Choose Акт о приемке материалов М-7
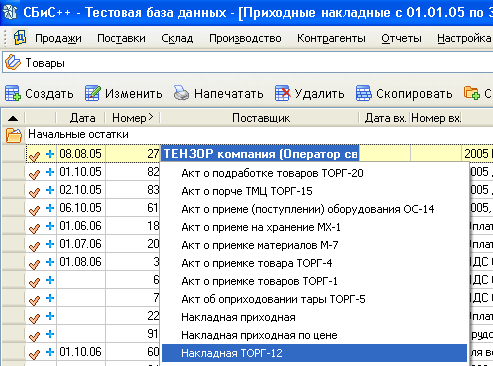The height and width of the screenshot is (366, 493). tap(315, 245)
